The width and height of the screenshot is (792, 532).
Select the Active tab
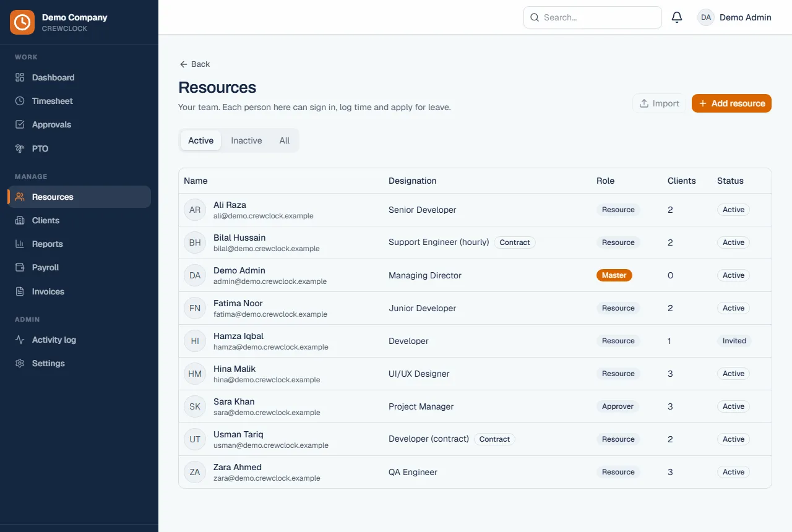point(200,140)
